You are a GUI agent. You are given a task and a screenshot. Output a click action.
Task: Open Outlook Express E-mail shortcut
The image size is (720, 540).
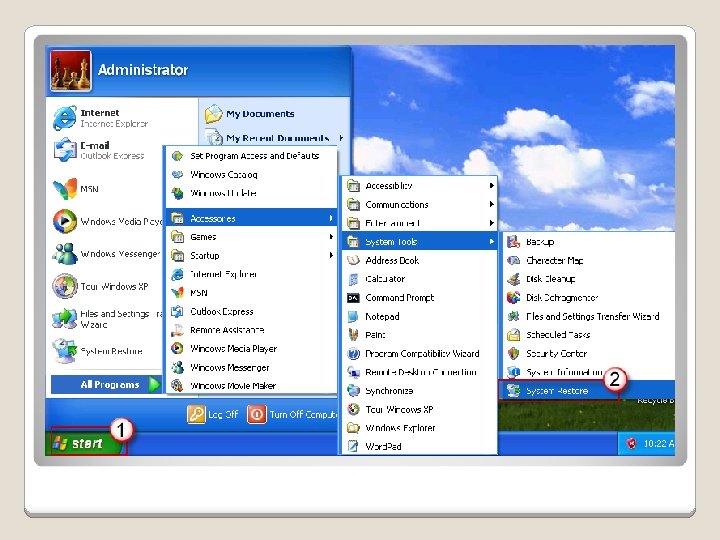[x=99, y=150]
